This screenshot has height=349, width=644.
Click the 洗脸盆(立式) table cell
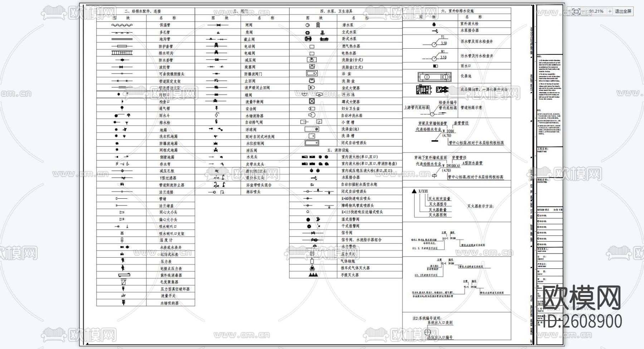[370, 67]
